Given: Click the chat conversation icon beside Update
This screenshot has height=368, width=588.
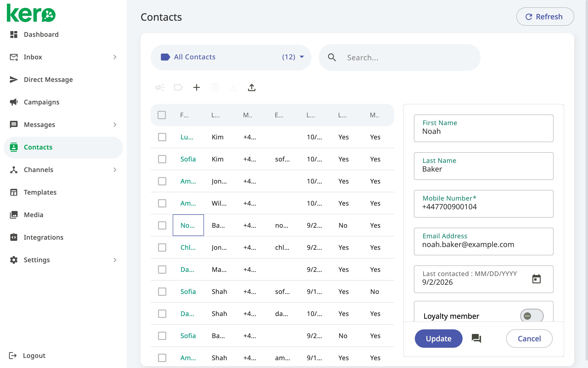Looking at the screenshot, I should point(476,338).
